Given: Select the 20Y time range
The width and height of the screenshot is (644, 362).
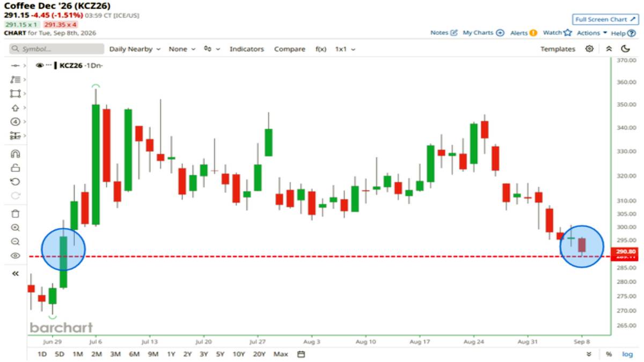Looking at the screenshot, I should [259, 354].
